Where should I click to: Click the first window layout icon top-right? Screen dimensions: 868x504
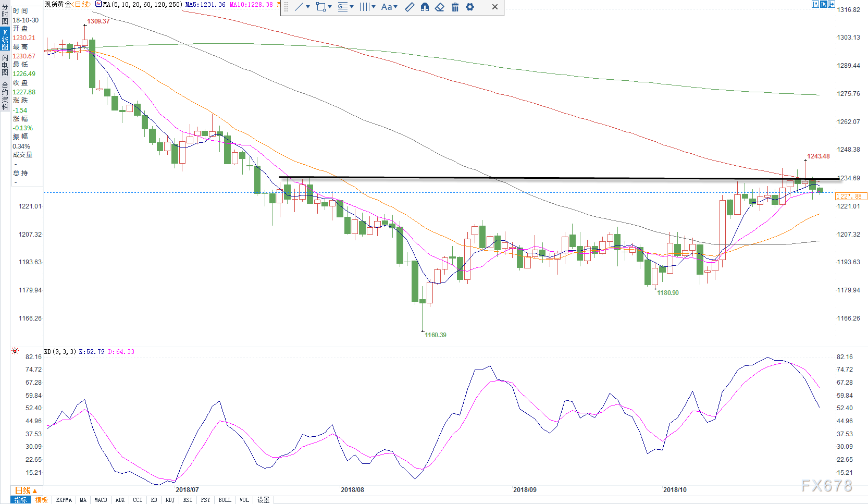[x=815, y=4]
